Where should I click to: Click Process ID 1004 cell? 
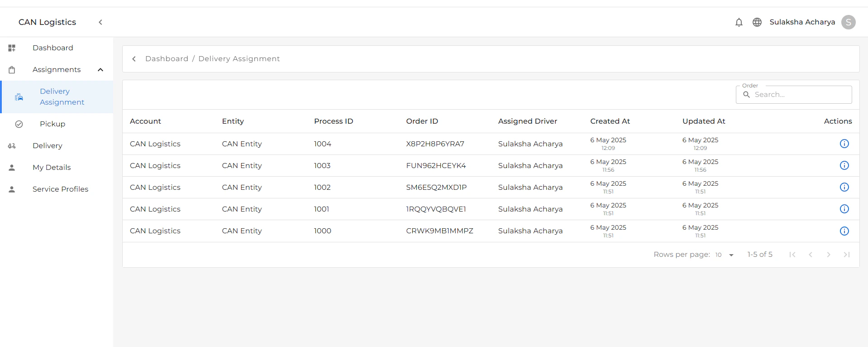click(x=323, y=144)
